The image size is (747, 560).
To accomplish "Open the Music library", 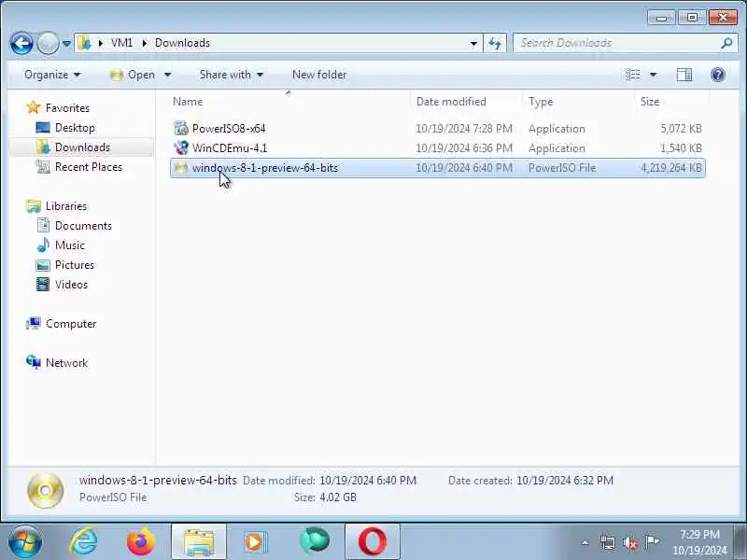I will (69, 245).
